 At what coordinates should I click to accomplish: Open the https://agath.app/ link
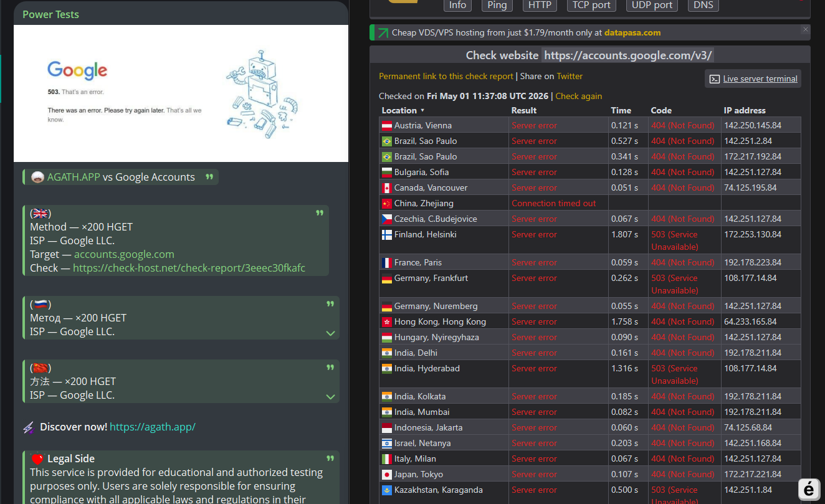[x=153, y=427]
